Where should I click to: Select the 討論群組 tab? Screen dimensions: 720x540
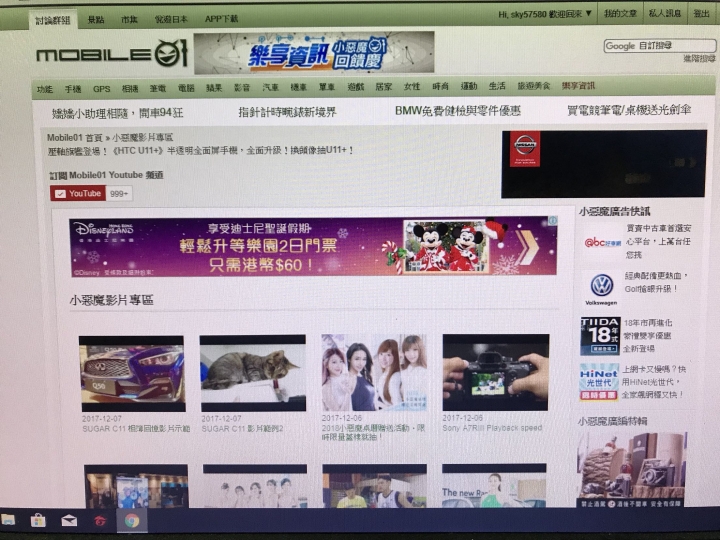(53, 20)
